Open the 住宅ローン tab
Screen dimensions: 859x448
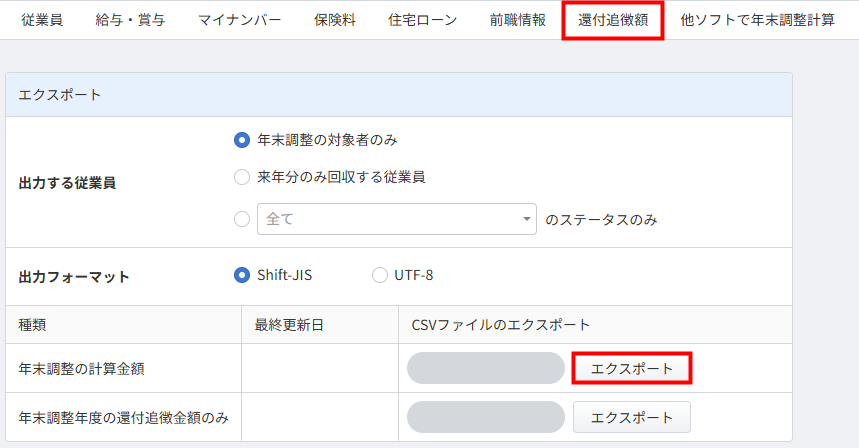423,20
